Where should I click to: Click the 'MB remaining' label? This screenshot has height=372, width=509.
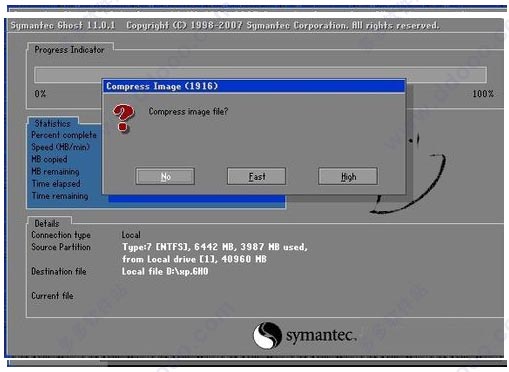(x=55, y=171)
